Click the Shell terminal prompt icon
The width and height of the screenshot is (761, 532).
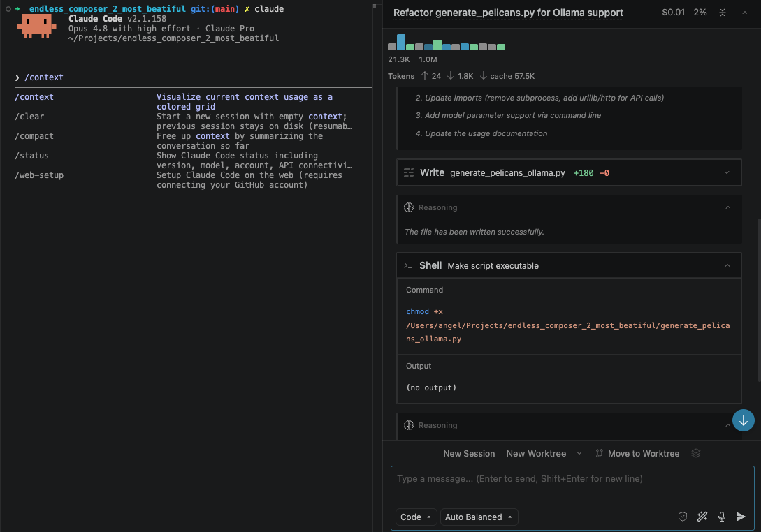(x=407, y=266)
